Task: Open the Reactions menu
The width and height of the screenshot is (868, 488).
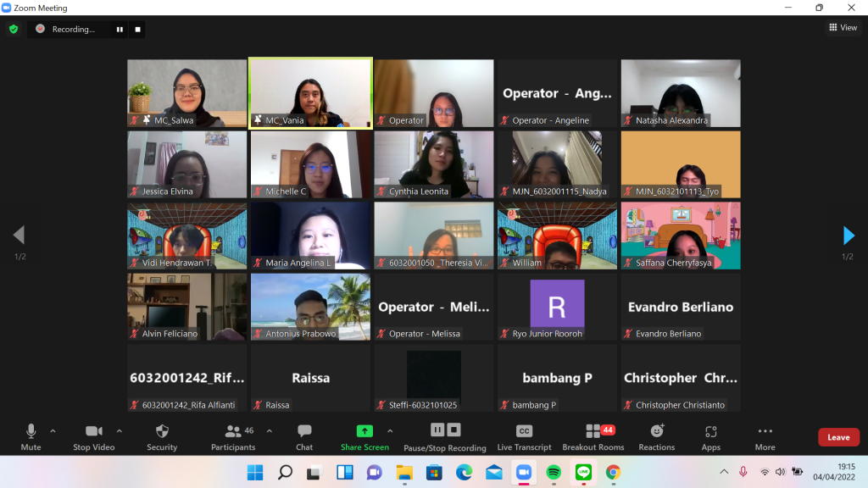Action: (x=657, y=431)
